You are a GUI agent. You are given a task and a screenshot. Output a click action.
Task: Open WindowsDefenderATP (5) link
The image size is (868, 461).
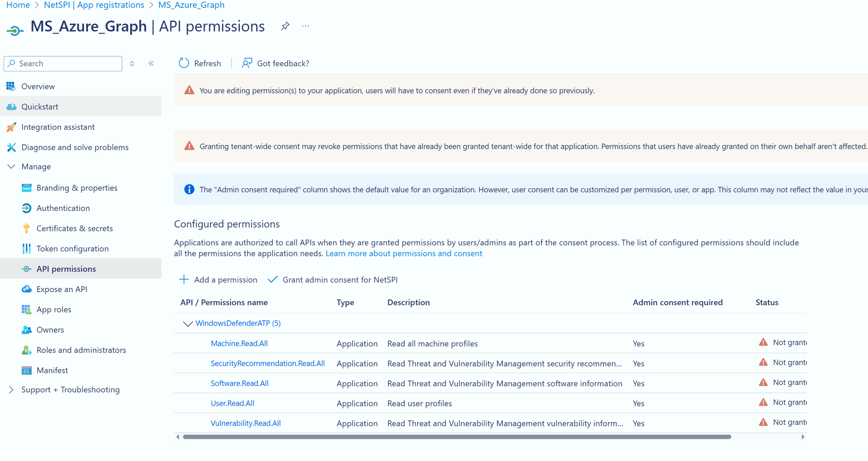(x=238, y=323)
